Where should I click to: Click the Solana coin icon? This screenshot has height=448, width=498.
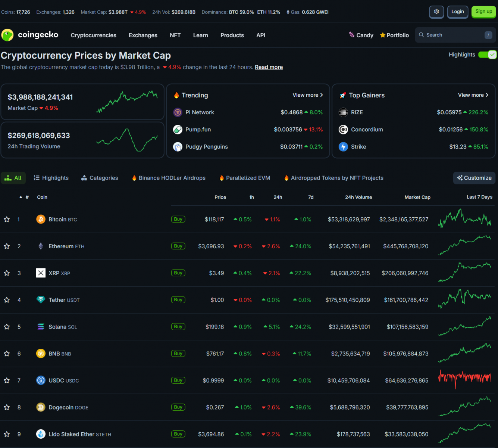[41, 327]
